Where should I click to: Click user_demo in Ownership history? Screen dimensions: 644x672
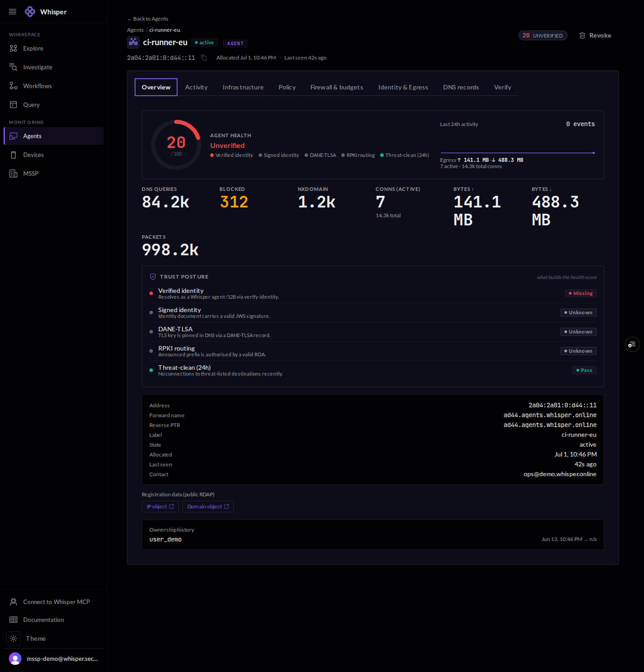(165, 540)
